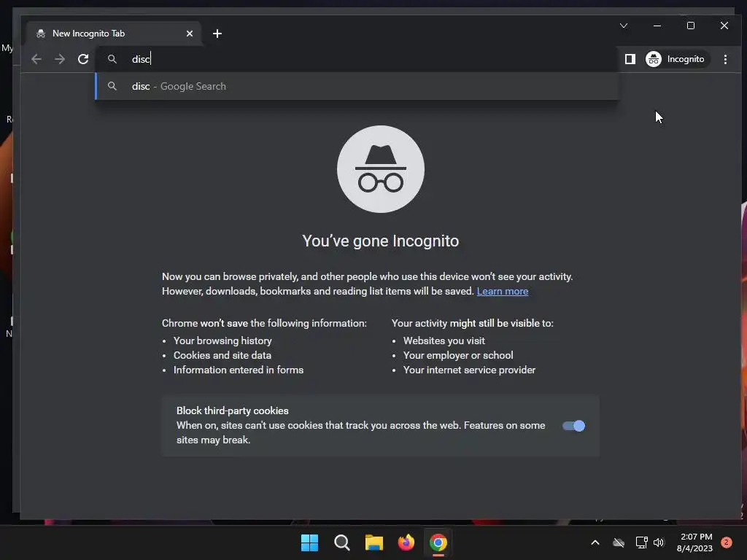Viewport: 747px width, 560px height.
Task: Open the tab search dropdown chevron
Action: [624, 26]
